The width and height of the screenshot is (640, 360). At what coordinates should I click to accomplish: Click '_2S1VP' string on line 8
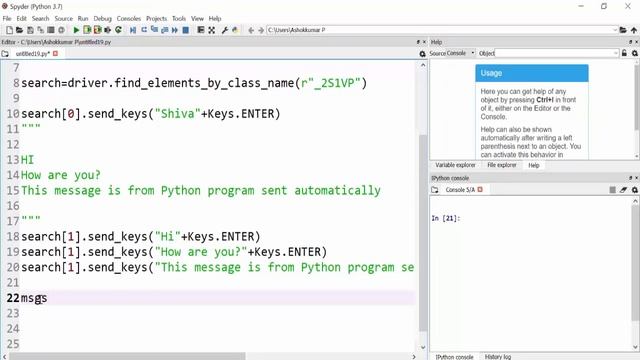point(334,83)
